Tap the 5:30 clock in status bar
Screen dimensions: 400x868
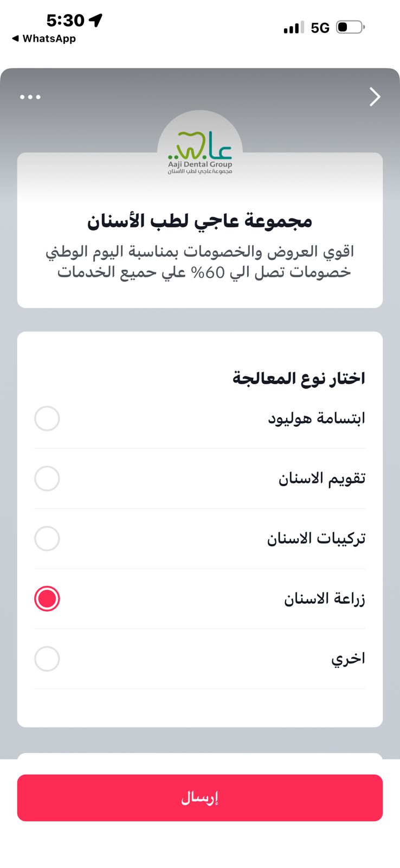(x=65, y=20)
